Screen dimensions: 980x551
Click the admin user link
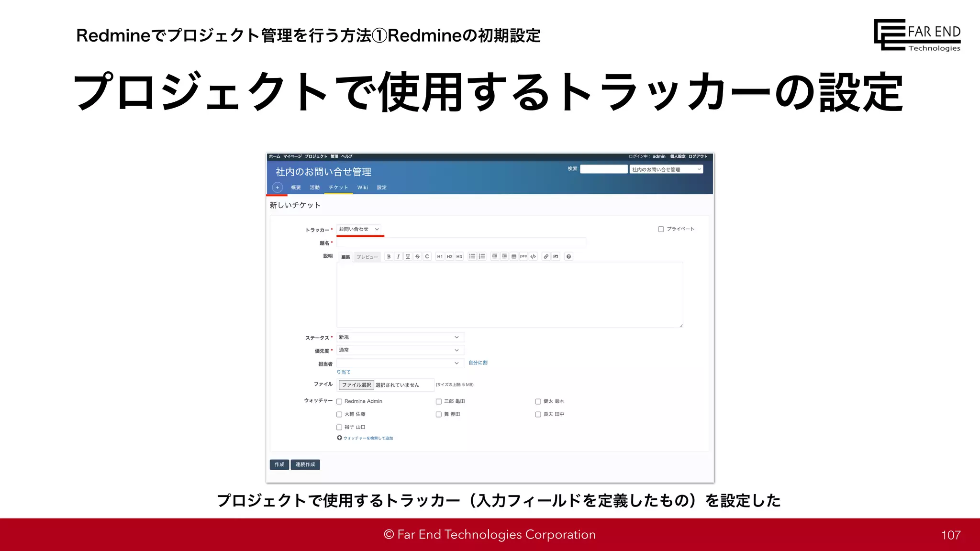coord(659,156)
